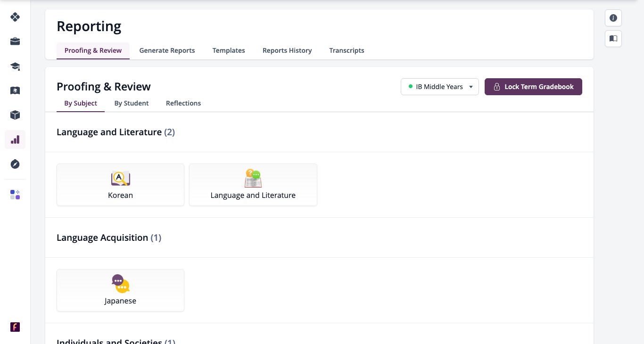Image resolution: width=644 pixels, height=344 pixels.
Task: Open the book guide icon top right
Action: (x=613, y=39)
